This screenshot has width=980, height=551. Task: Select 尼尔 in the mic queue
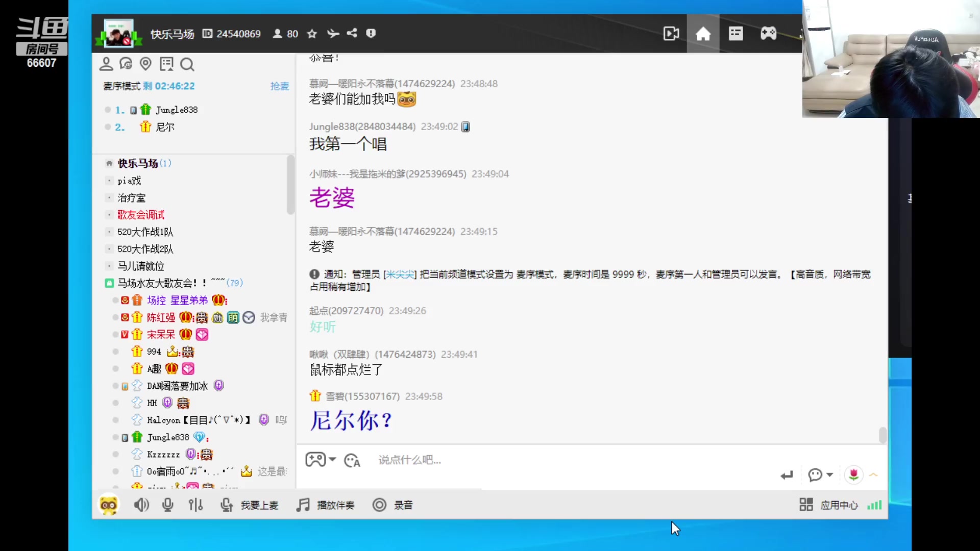click(x=165, y=127)
